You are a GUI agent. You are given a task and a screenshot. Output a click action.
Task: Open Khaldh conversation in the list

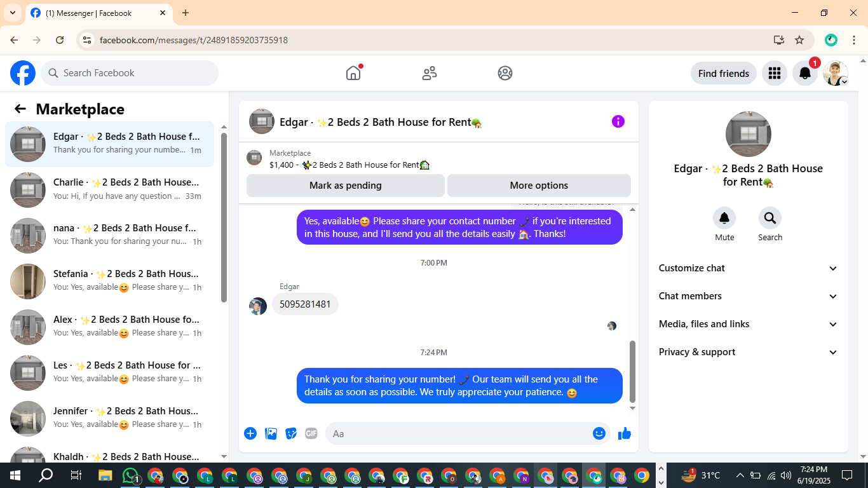(110, 454)
